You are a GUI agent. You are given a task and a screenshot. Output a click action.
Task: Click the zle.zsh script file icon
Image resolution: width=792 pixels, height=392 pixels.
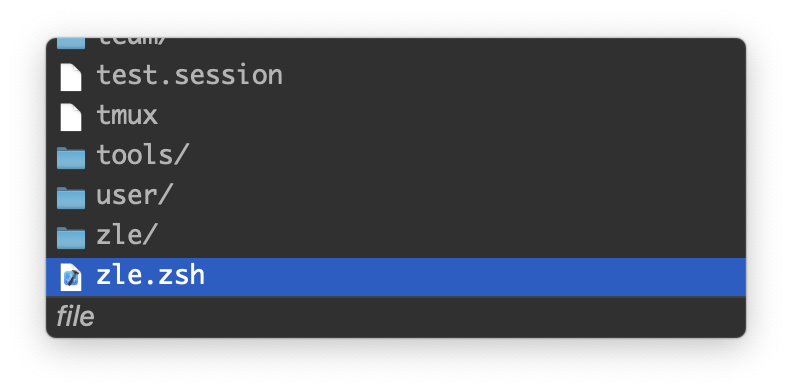click(x=71, y=277)
